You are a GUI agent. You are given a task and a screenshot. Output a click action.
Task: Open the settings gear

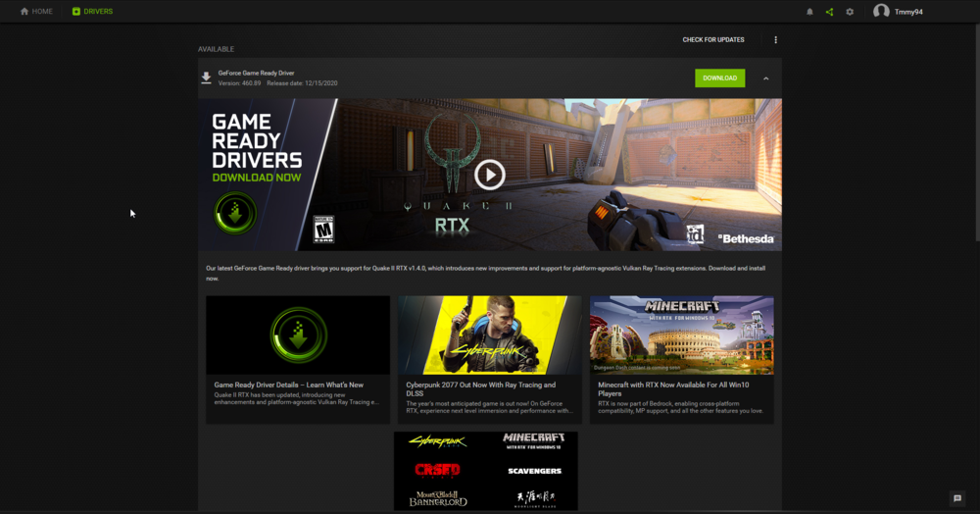coord(850,12)
